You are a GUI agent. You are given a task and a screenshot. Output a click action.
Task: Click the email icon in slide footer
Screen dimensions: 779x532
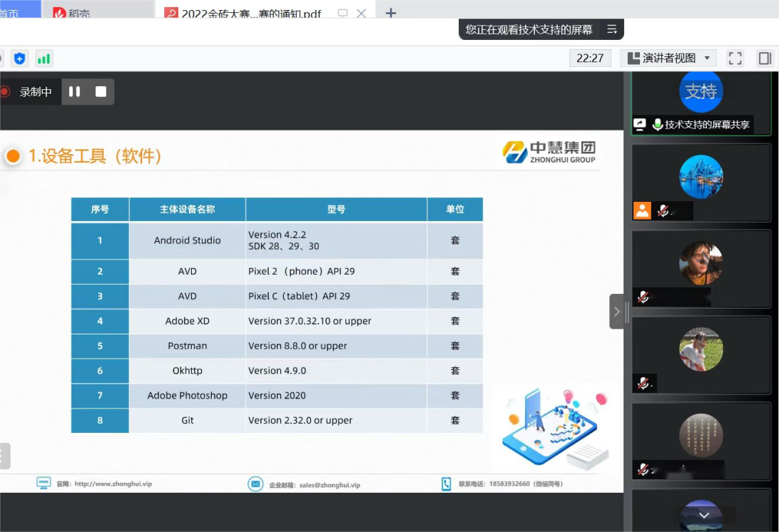pos(255,484)
